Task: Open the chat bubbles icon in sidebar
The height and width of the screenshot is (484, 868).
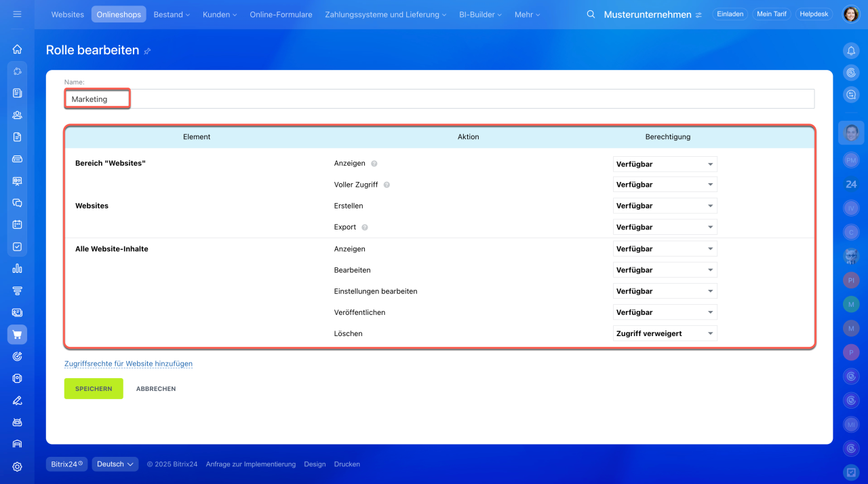Action: [17, 202]
